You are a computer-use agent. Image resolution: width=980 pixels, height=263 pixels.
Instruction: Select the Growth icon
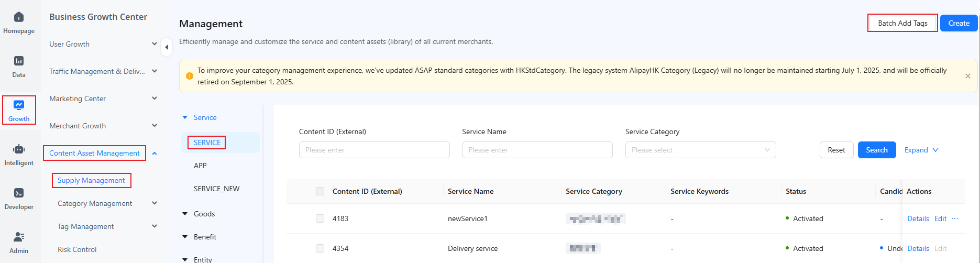click(x=19, y=105)
